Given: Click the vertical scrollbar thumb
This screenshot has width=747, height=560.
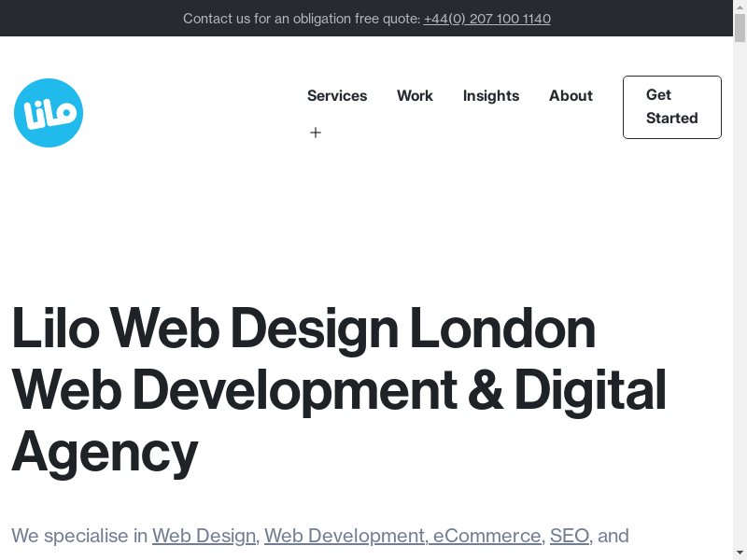Looking at the screenshot, I should (x=740, y=28).
